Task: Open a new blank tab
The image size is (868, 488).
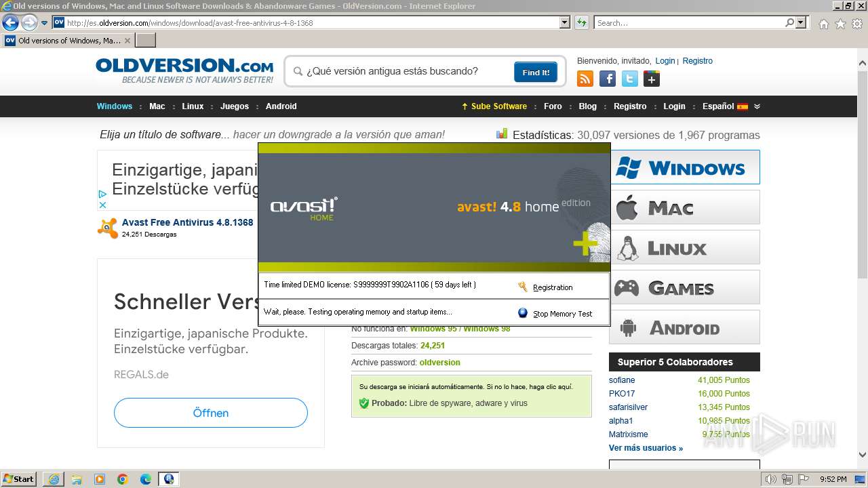Action: (x=146, y=41)
